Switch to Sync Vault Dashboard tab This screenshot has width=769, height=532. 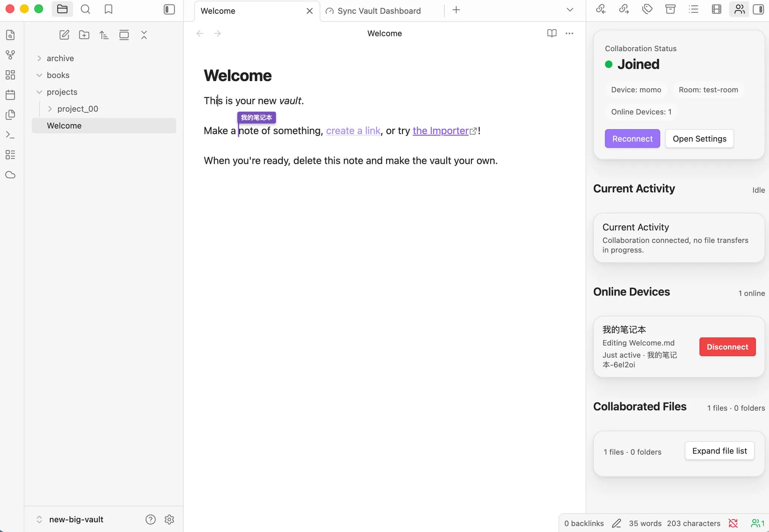[x=379, y=11]
